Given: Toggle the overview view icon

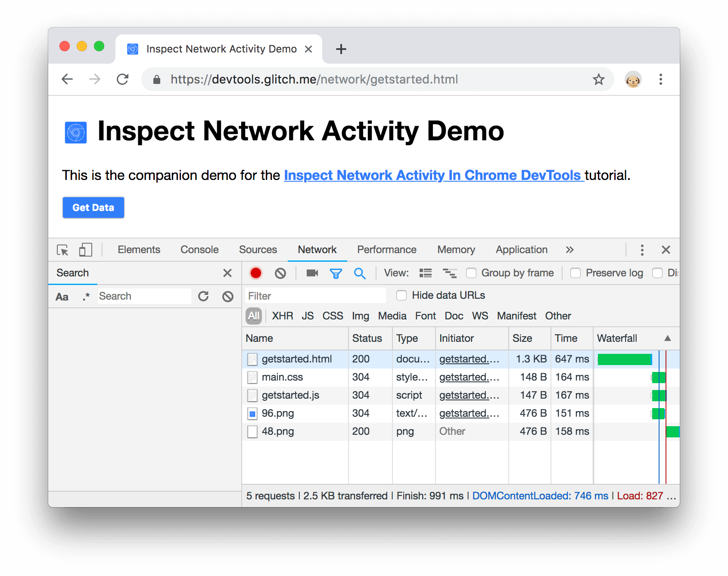Looking at the screenshot, I should pyautogui.click(x=450, y=273).
